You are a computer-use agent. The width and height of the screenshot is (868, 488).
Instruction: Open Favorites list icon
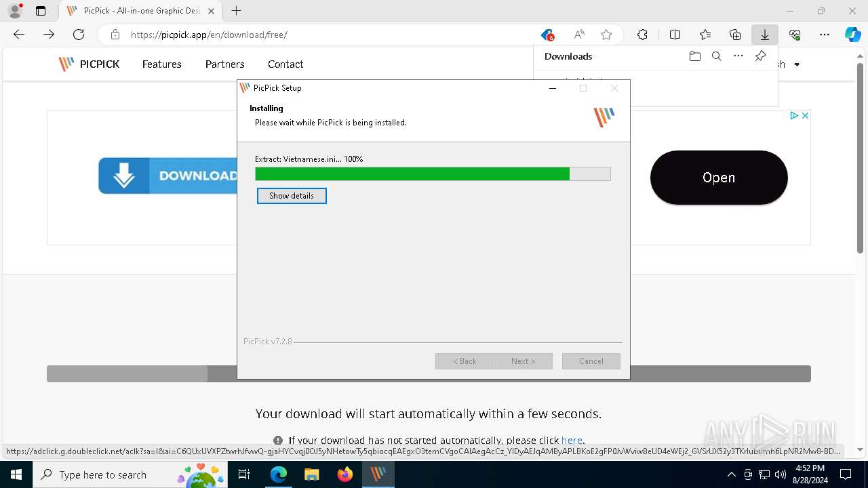pos(705,35)
